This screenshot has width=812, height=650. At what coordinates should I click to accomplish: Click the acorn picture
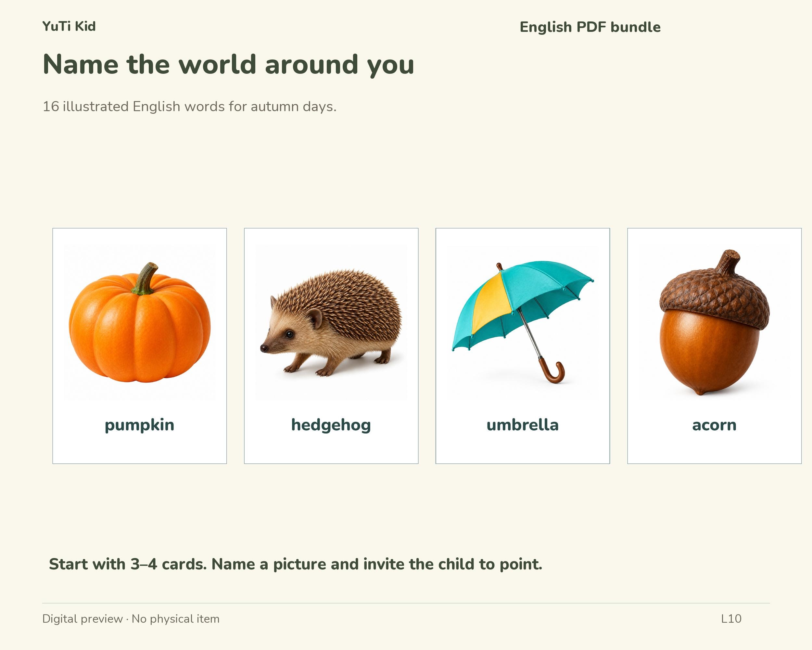tap(715, 322)
